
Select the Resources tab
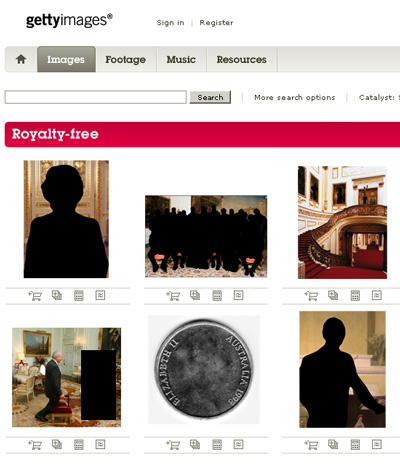pos(242,59)
